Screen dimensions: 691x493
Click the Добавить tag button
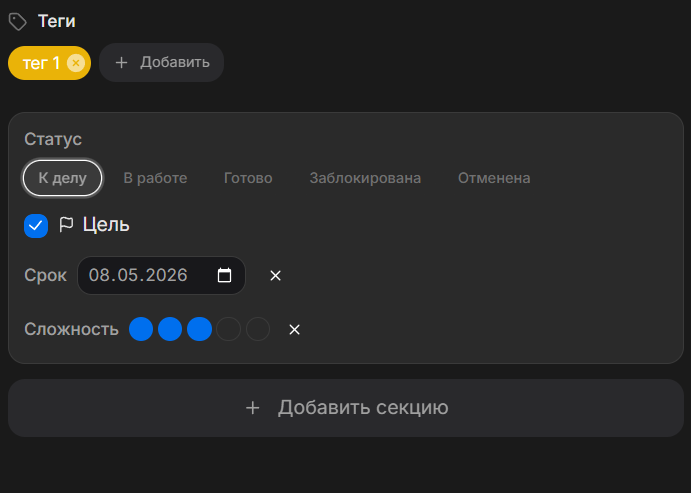point(161,63)
